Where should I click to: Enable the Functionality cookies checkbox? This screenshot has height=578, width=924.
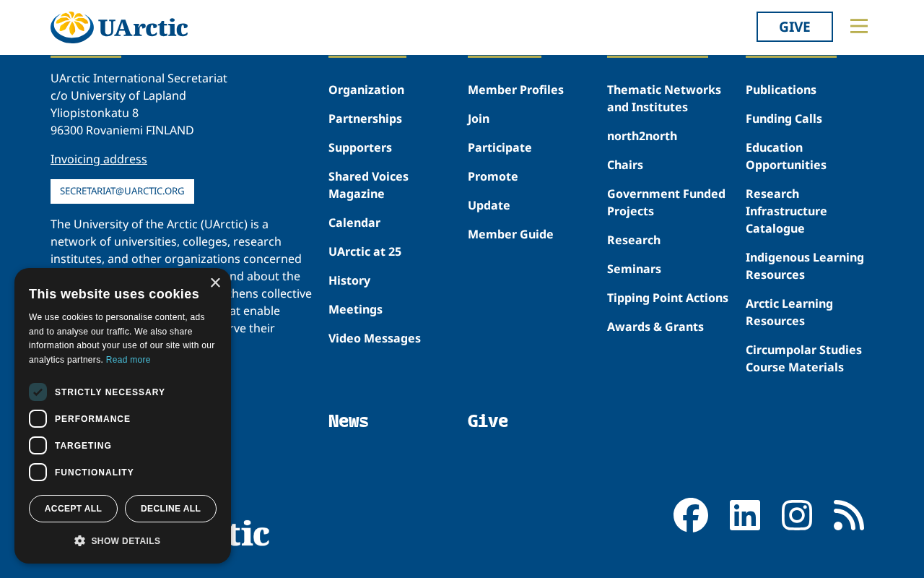(38, 473)
